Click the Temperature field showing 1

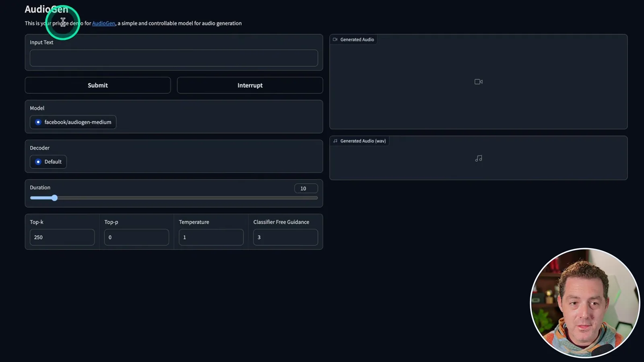tap(211, 237)
